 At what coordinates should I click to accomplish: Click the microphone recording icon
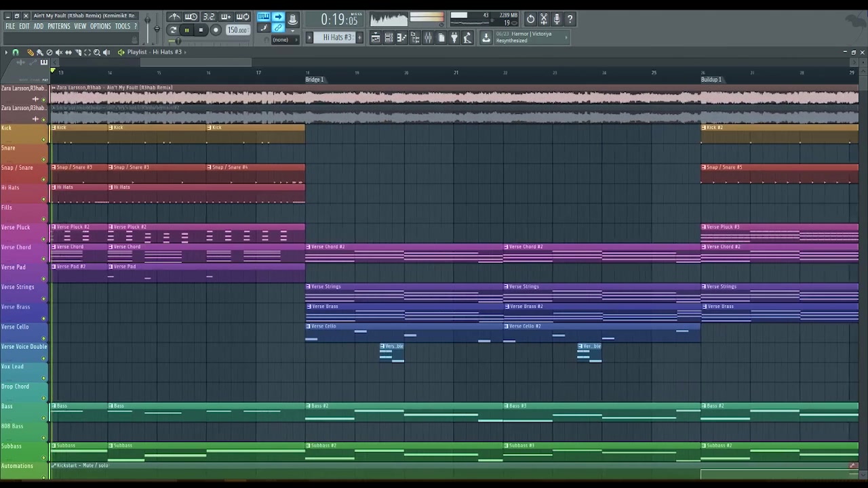(x=557, y=19)
